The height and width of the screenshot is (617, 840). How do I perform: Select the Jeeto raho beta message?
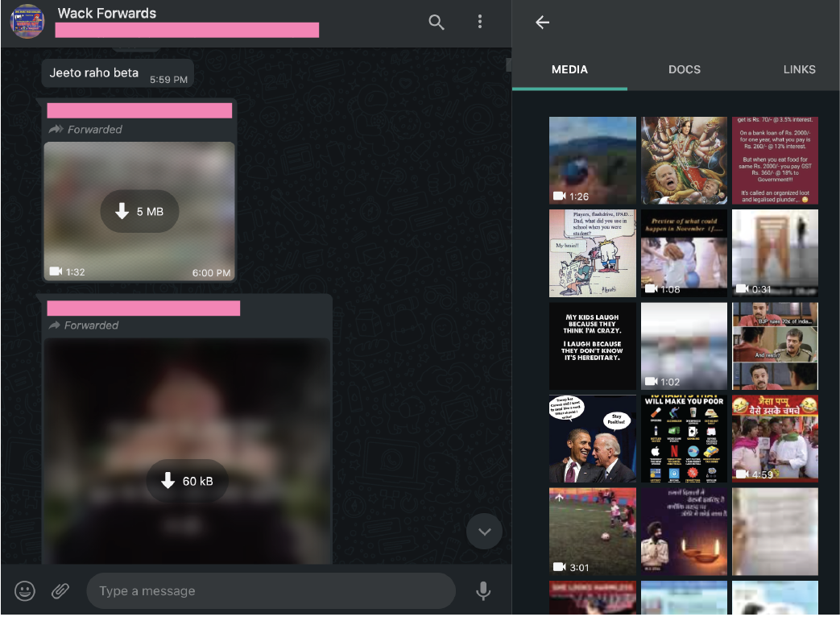[118, 72]
